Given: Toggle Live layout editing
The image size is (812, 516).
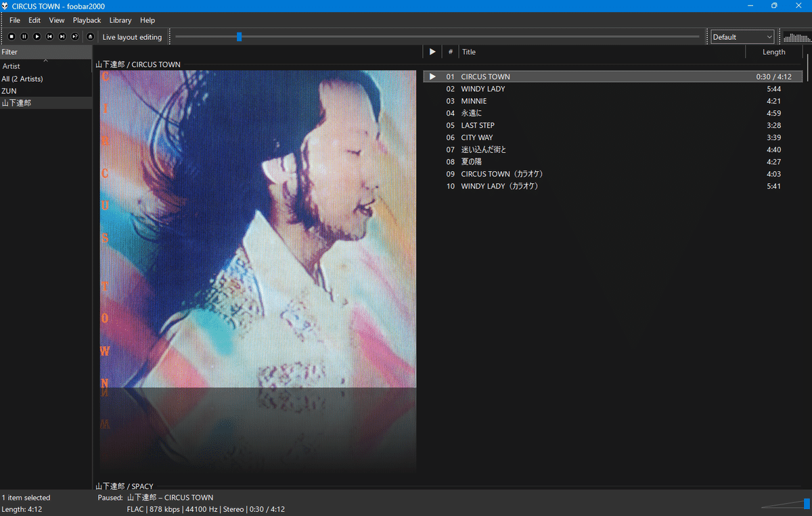Looking at the screenshot, I should (x=132, y=37).
